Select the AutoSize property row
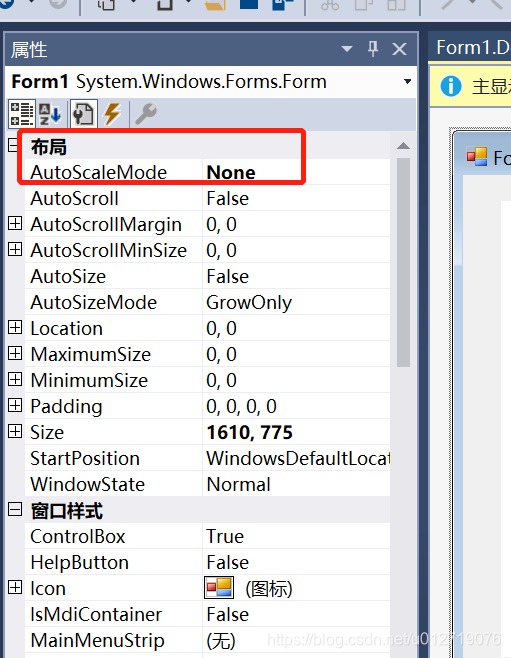This screenshot has width=511, height=658. [x=207, y=277]
